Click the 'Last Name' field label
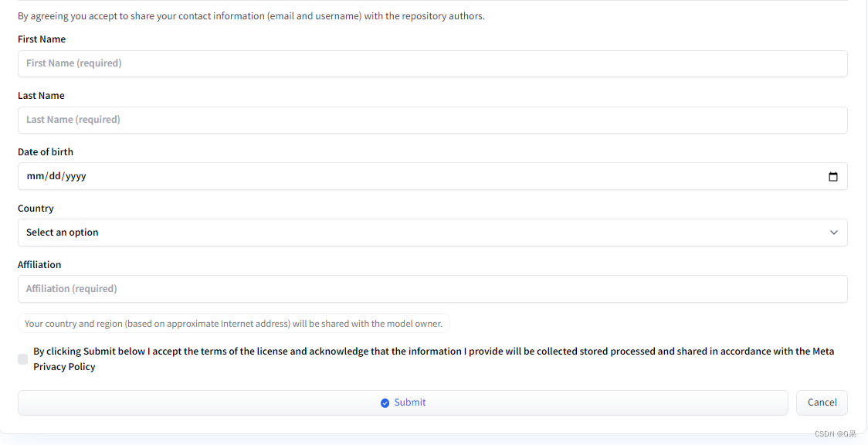The width and height of the screenshot is (868, 445). (x=41, y=96)
